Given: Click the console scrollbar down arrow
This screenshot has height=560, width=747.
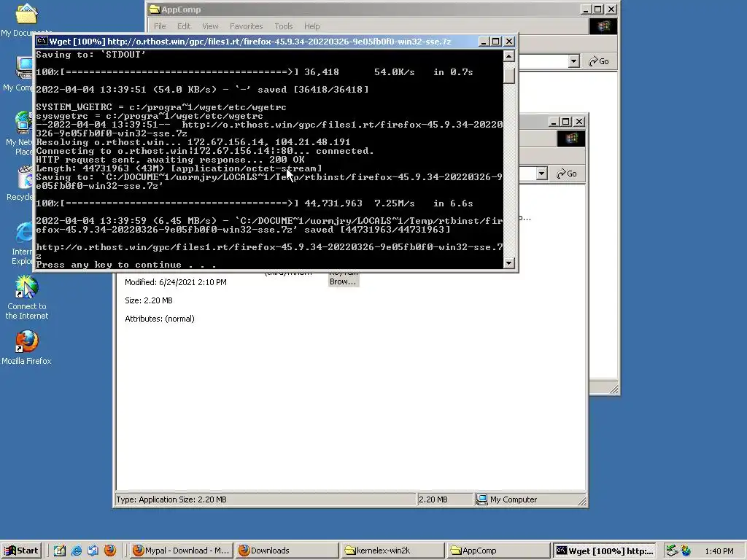Looking at the screenshot, I should click(508, 262).
